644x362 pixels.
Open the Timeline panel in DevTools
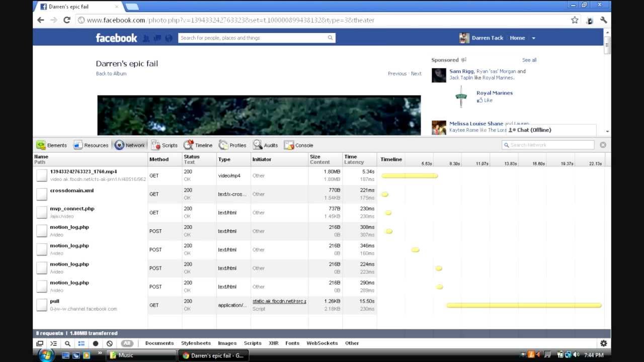click(x=198, y=145)
